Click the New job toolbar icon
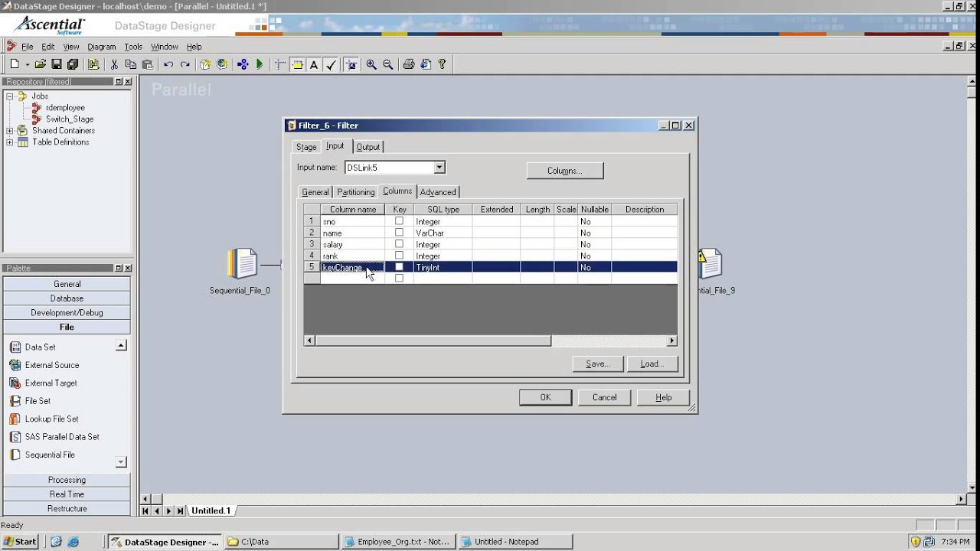 click(14, 65)
